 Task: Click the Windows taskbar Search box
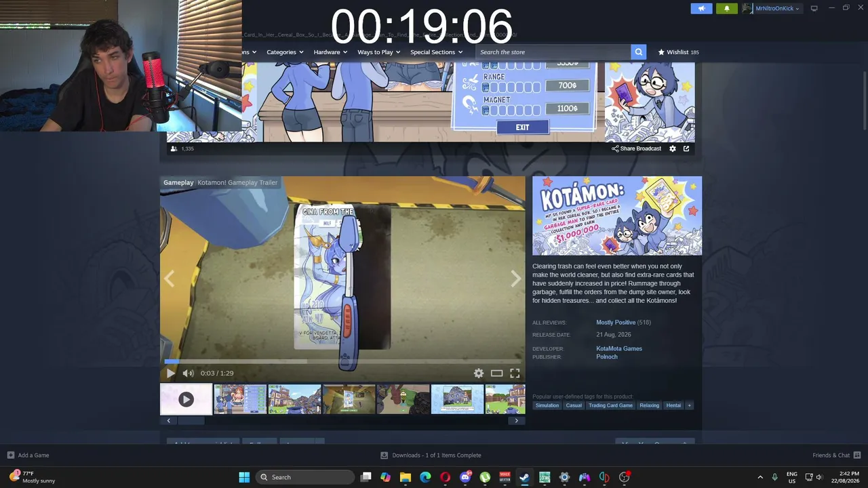pyautogui.click(x=305, y=477)
